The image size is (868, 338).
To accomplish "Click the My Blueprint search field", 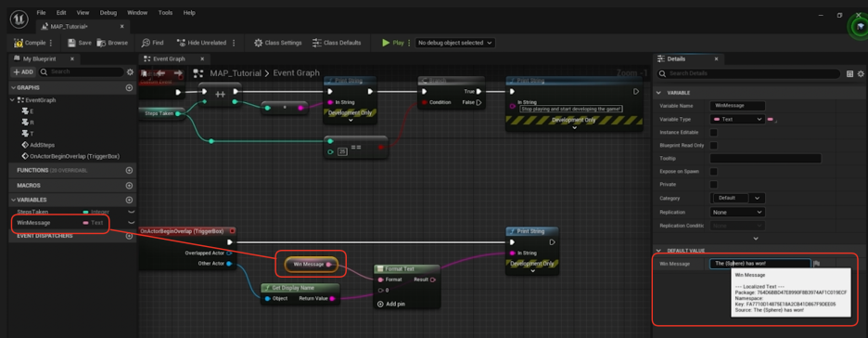I will point(81,72).
